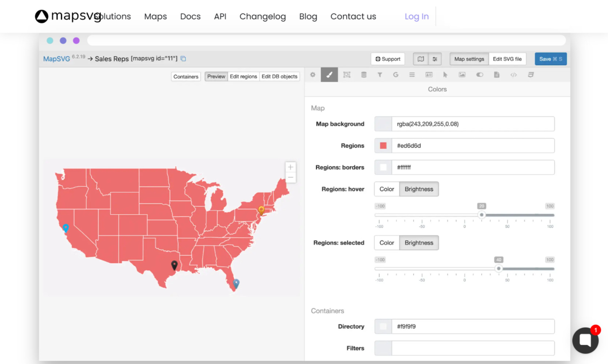Open the image markers icon in the toolbar
The width and height of the screenshot is (608, 364).
[462, 75]
